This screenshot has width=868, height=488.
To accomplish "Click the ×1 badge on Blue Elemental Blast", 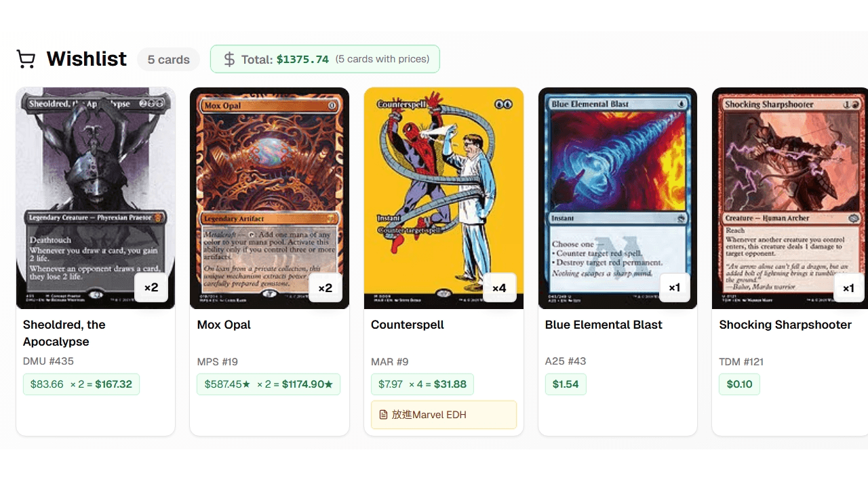I will 674,287.
